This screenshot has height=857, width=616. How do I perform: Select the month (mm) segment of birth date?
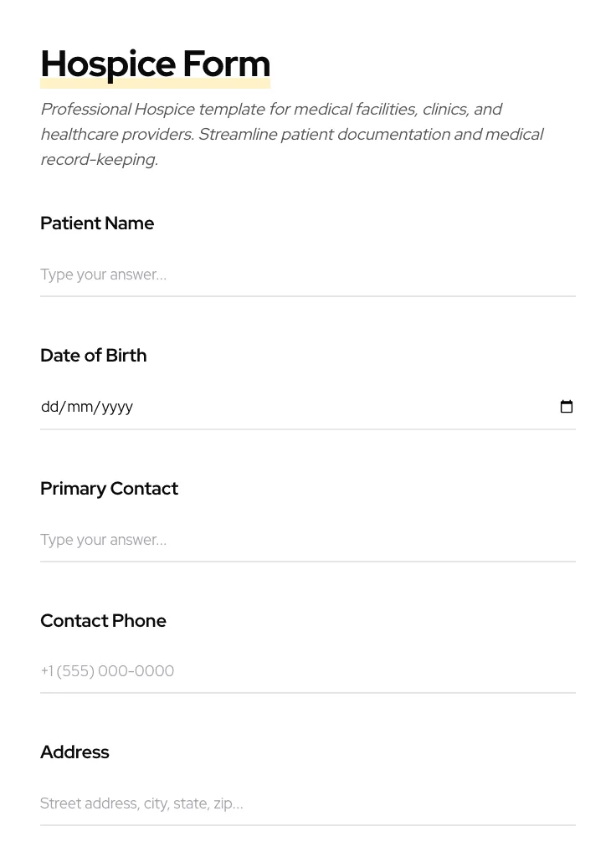tap(80, 407)
